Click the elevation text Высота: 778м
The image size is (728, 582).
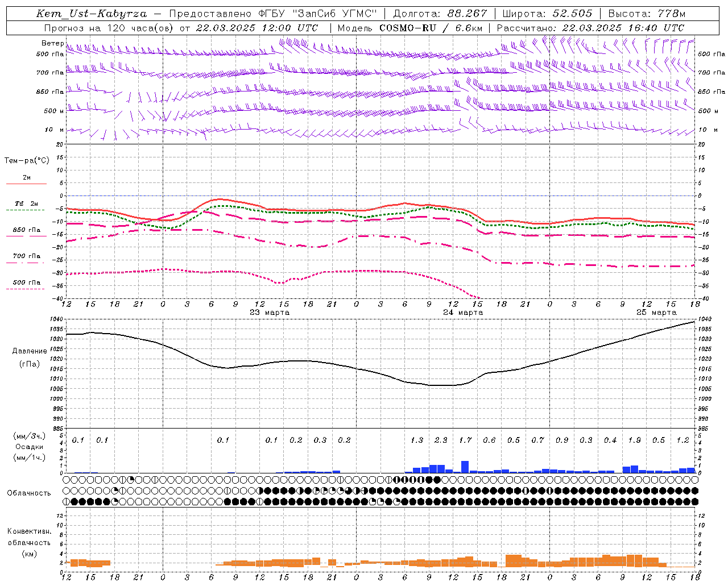click(647, 14)
